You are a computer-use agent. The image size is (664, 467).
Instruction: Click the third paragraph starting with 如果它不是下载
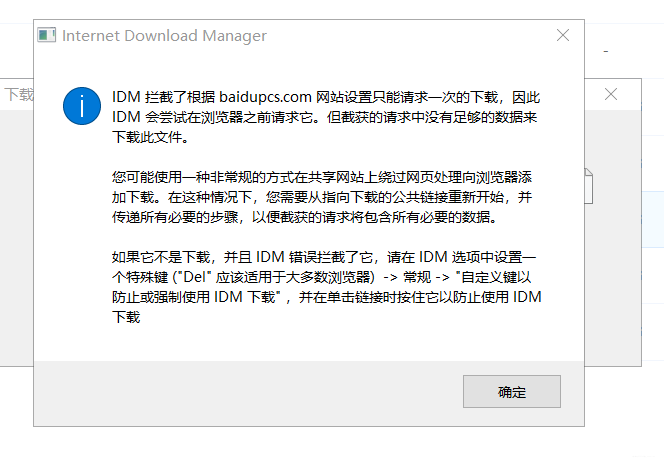coord(326,287)
